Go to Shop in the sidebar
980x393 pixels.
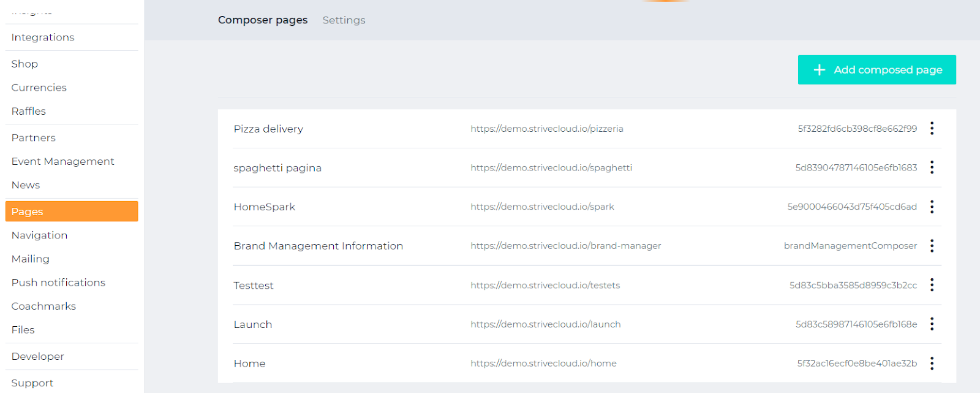click(24, 64)
